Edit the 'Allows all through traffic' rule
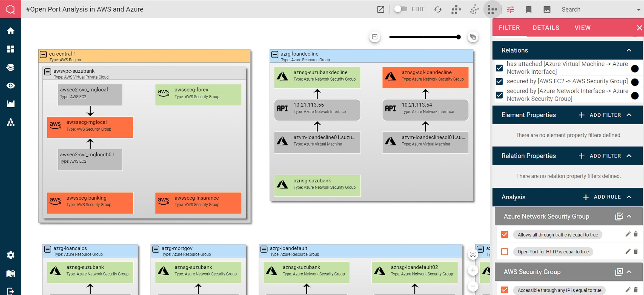Viewport: 644px width, 295px height. click(628, 234)
